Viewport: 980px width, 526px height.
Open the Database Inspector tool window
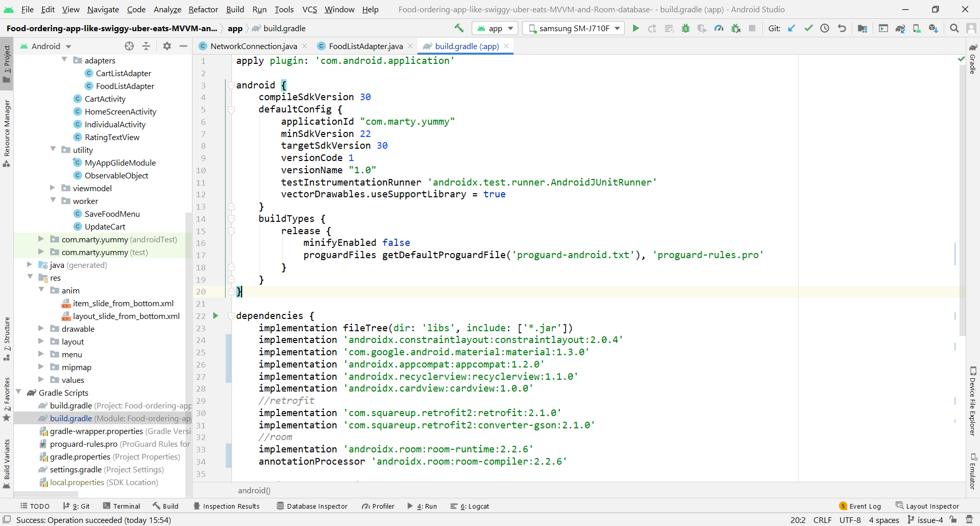312,506
